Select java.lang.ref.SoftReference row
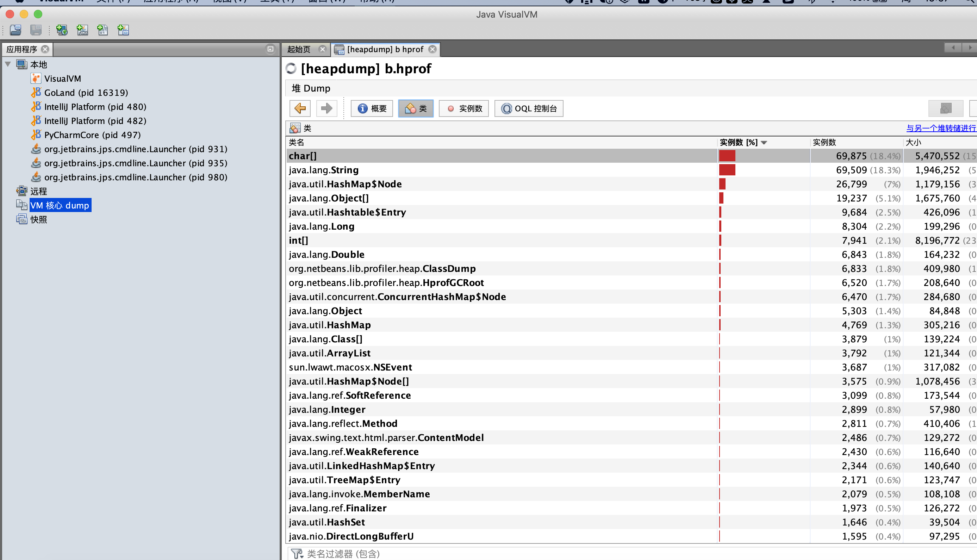The image size is (977, 560). (632, 396)
